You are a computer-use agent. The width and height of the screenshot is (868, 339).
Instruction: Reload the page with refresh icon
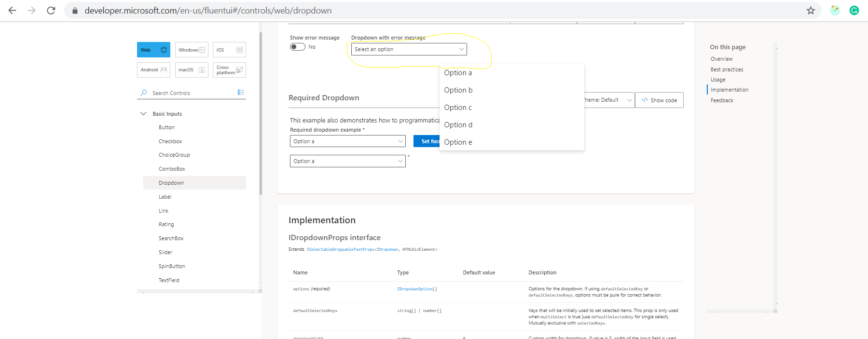pyautogui.click(x=51, y=10)
